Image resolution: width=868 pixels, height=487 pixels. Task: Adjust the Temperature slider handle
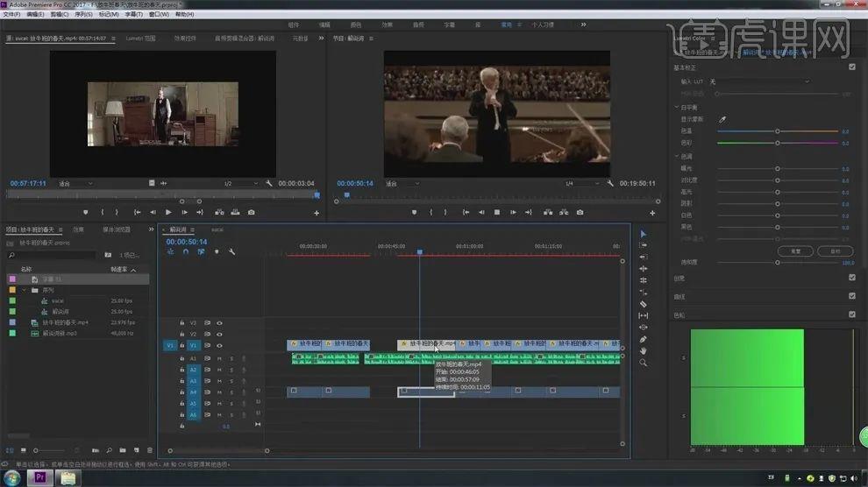777,131
